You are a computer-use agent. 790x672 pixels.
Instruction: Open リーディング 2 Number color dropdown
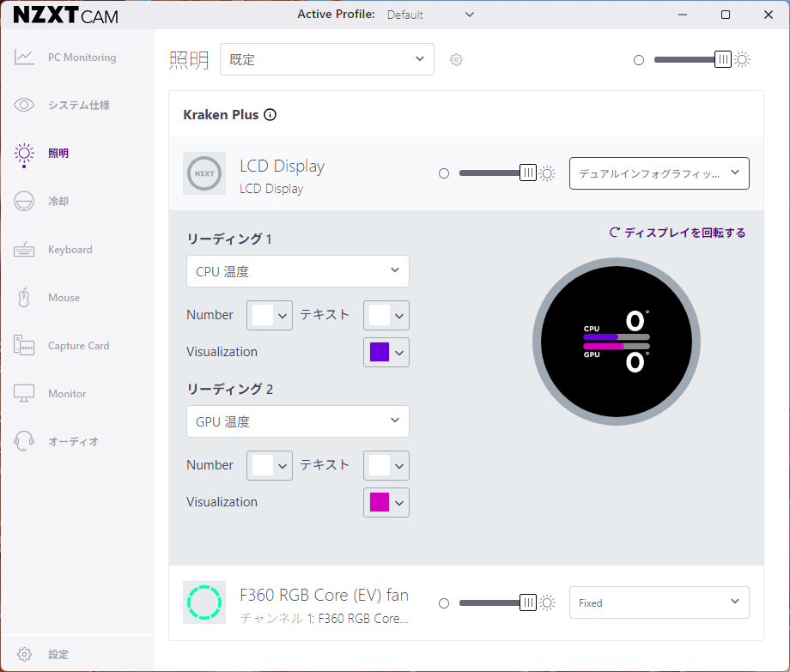click(x=270, y=465)
